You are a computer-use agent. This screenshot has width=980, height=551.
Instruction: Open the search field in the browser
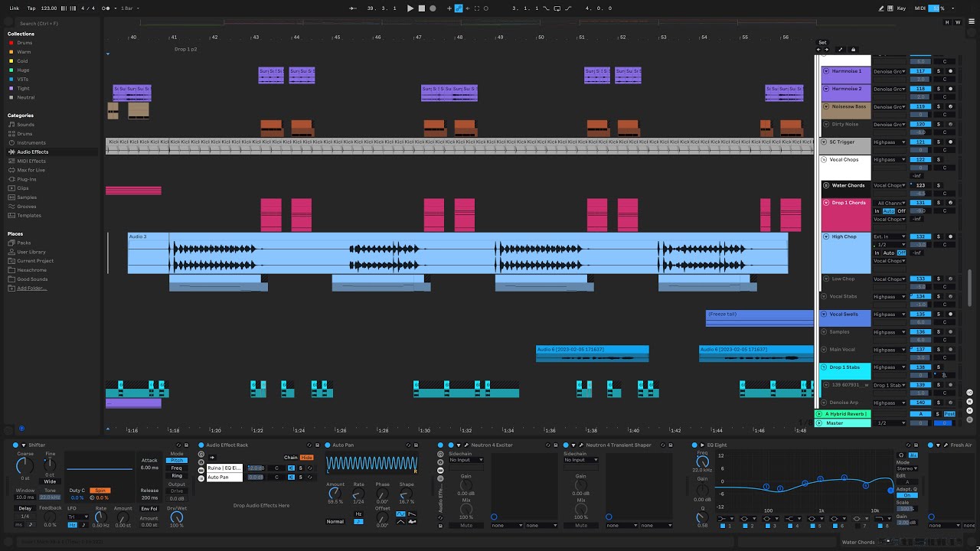click(x=54, y=24)
